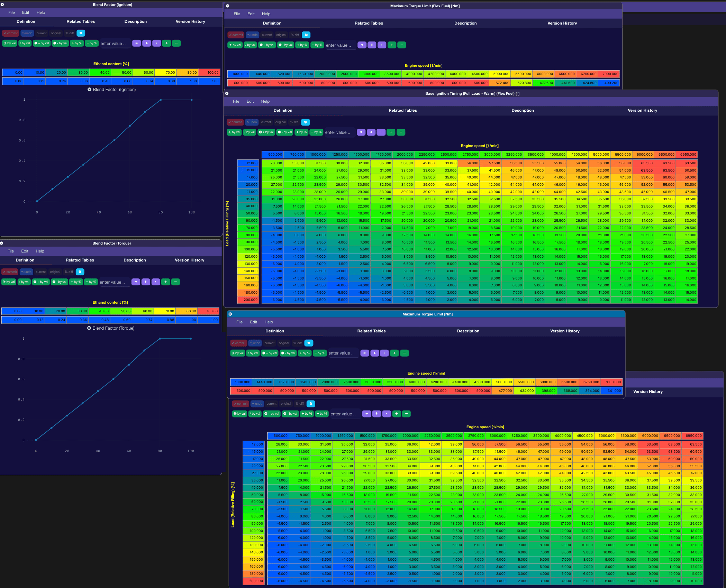The image size is (726, 588).
Task: Click green minus button in Blend Factor (Ignition) toolbar
Action: 176,43
